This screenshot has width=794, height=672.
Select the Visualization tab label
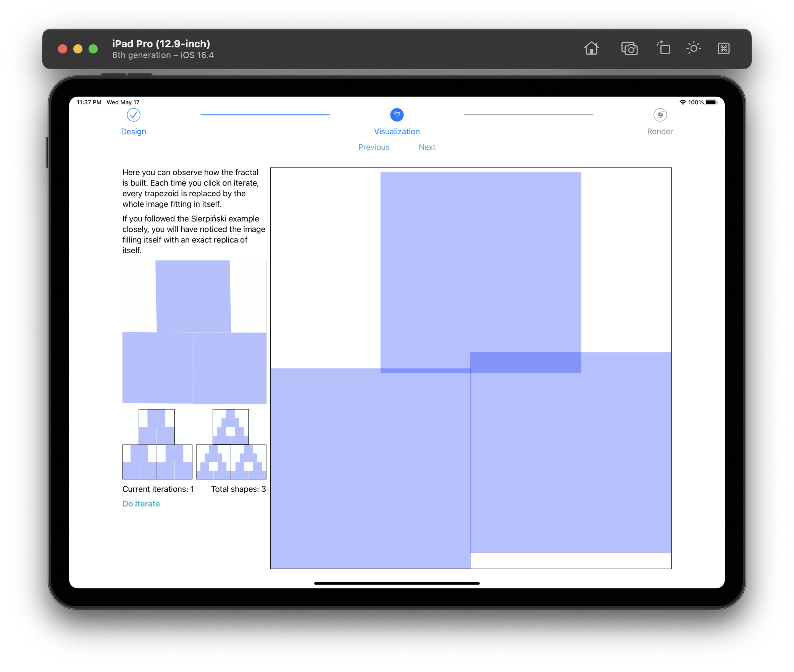tap(397, 131)
